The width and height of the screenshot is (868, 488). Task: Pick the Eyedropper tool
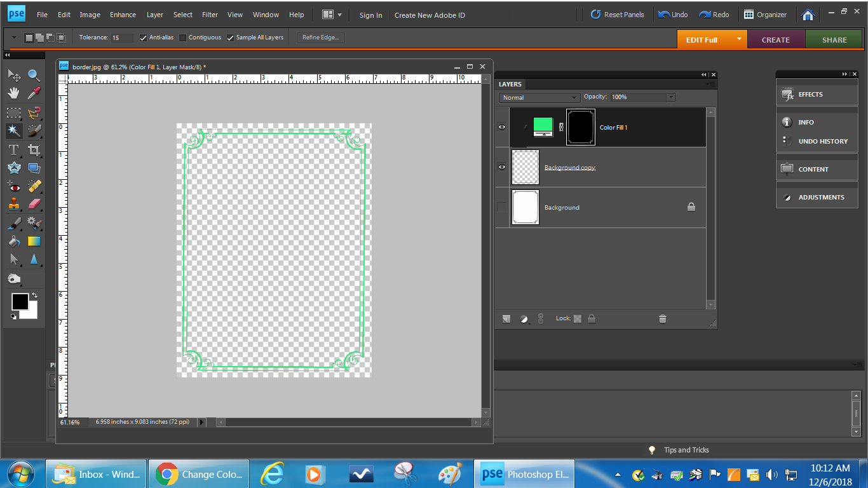click(34, 93)
